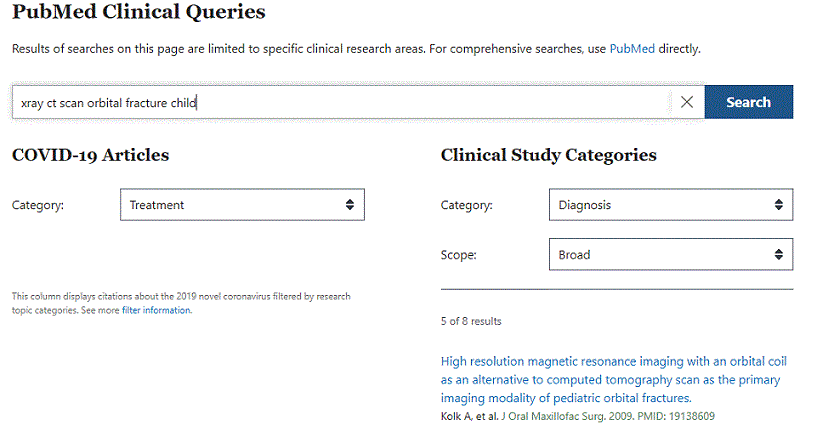Image resolution: width=834 pixels, height=426 pixels.
Task: Click the Scope label beside the Broad selector
Action: (458, 255)
